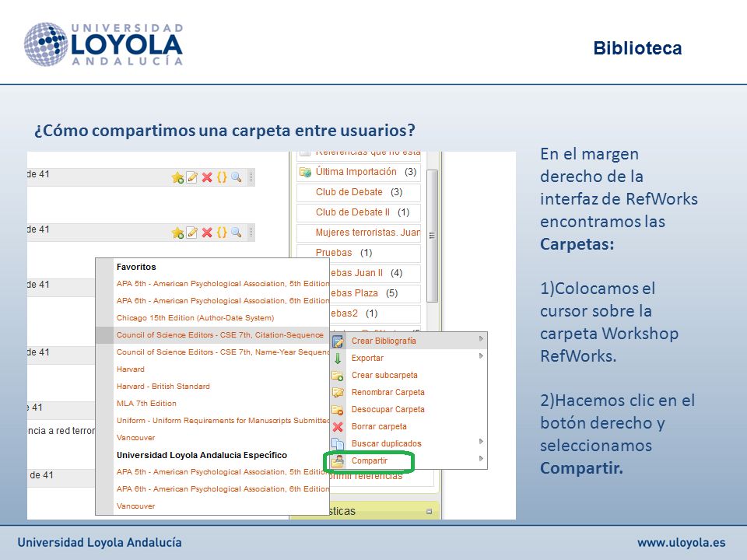Pick Uniform Requirements for Manuscripts style

223,421
